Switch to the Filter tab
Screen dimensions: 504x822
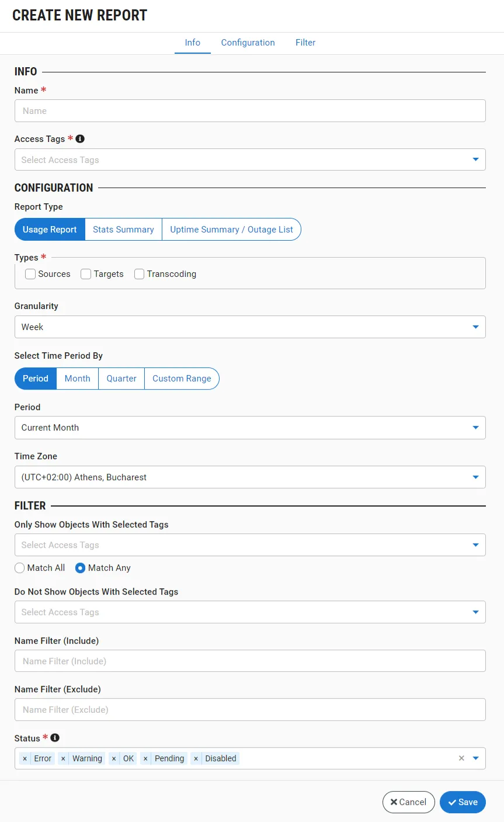click(305, 43)
